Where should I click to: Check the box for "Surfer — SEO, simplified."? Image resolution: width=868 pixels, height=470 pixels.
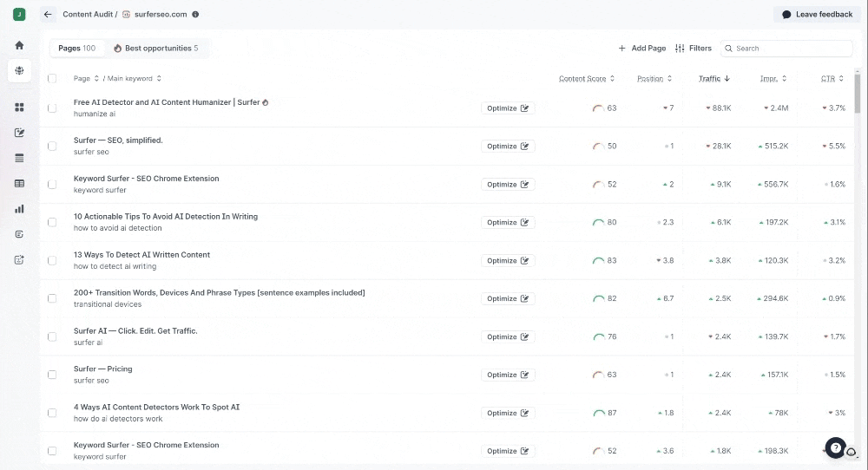[52, 146]
